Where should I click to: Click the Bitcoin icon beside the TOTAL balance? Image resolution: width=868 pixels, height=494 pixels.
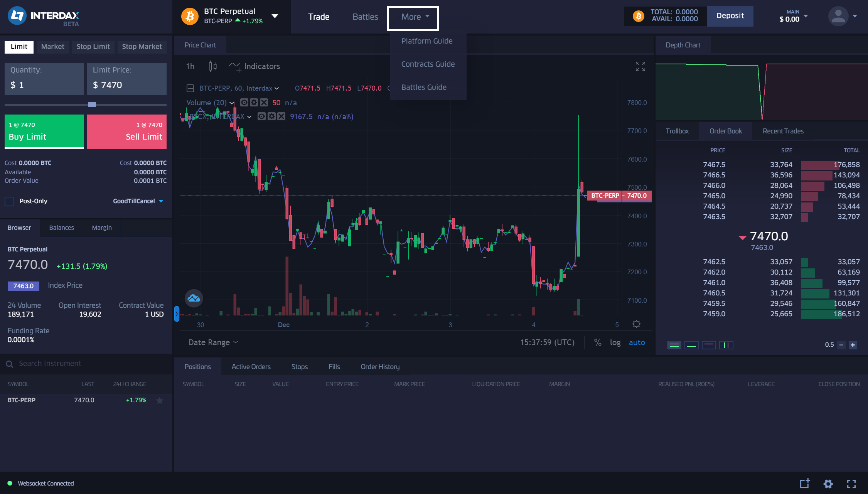pyautogui.click(x=638, y=16)
